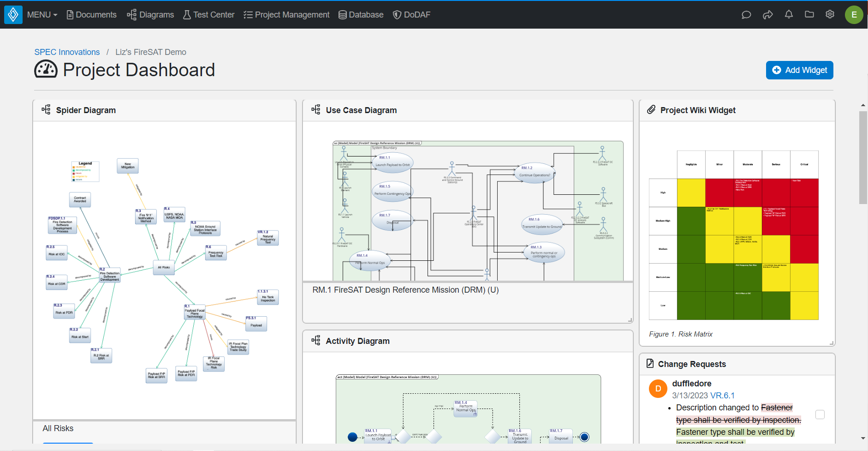
Task: Expand the MENU dropdown
Action: (42, 15)
